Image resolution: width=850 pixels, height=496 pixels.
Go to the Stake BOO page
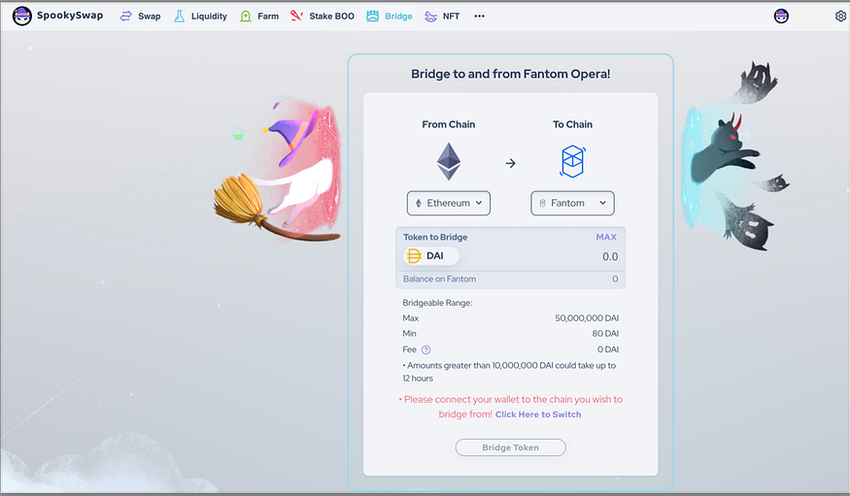[x=332, y=16]
